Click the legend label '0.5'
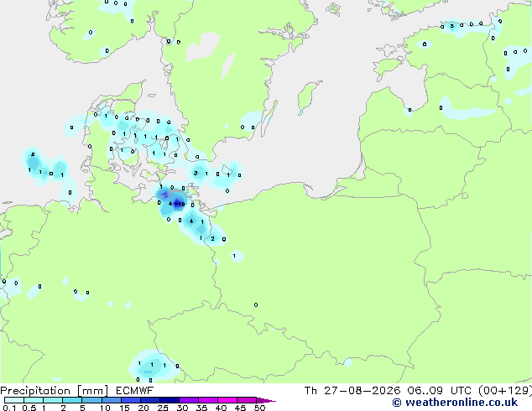532x411 pixels. click(29, 408)
